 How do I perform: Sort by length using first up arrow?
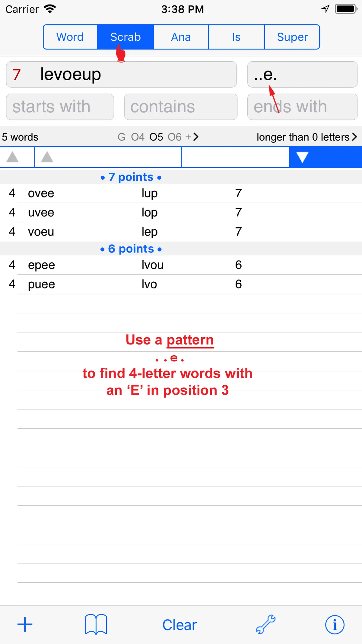(x=13, y=157)
